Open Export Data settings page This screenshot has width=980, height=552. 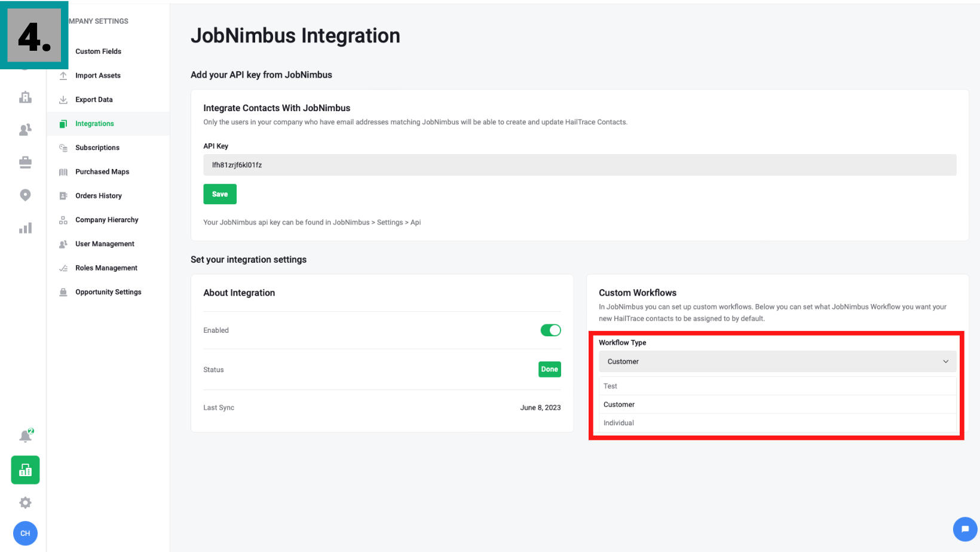tap(94, 100)
